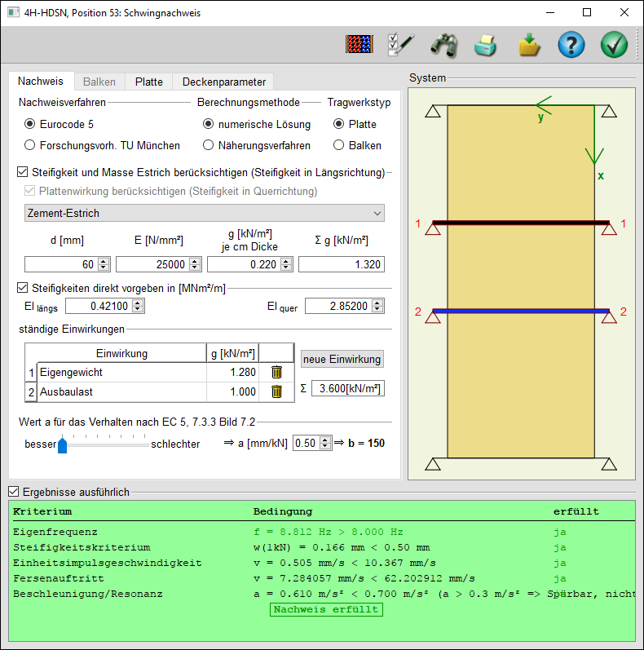Delete the Ausbaulast row with trash icon

(276, 392)
